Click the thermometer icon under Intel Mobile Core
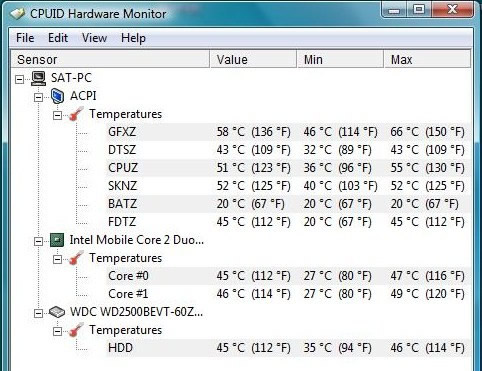This screenshot has height=371, width=482. click(x=76, y=258)
